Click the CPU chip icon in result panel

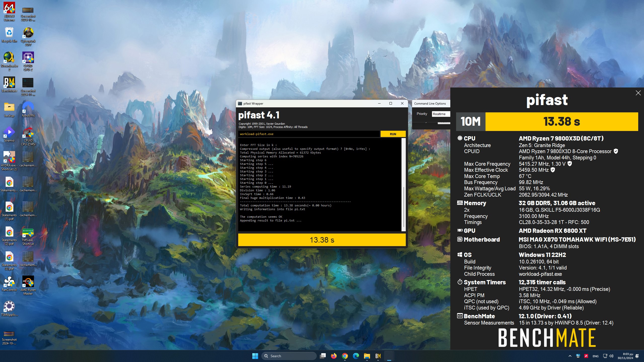point(460,138)
